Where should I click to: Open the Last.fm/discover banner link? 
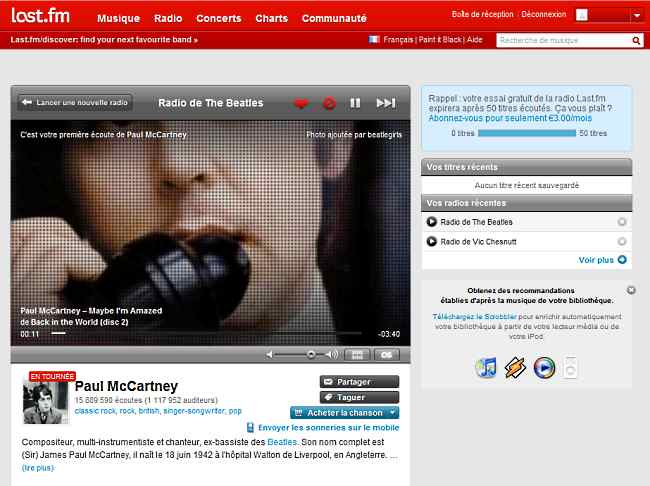pyautogui.click(x=104, y=40)
